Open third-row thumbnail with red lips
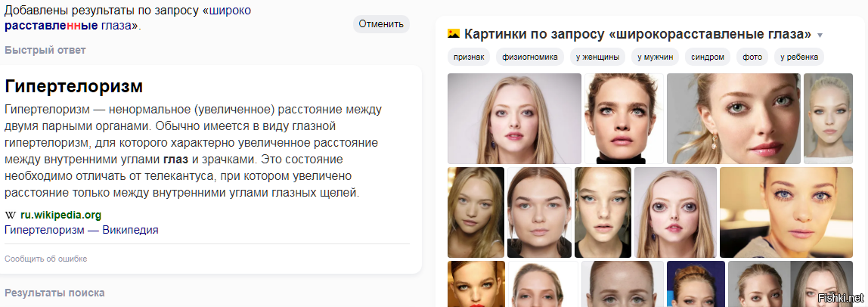The height and width of the screenshot is (307, 868). click(476, 284)
